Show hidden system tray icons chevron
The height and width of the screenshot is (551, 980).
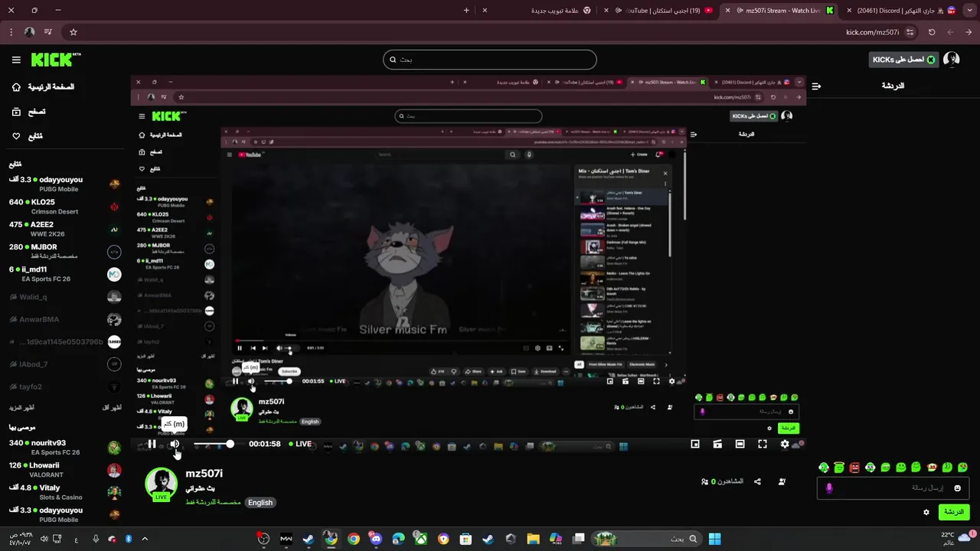[x=145, y=539]
